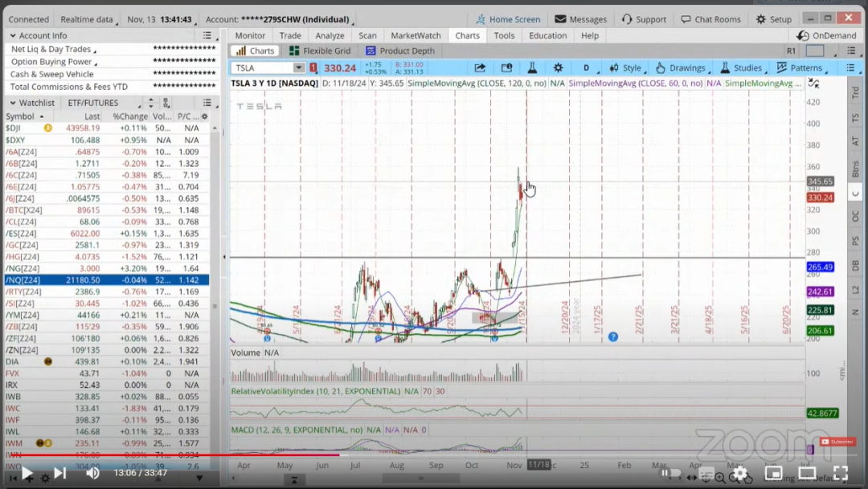
Task: Mute the video with the speaker icon
Action: pos(92,473)
